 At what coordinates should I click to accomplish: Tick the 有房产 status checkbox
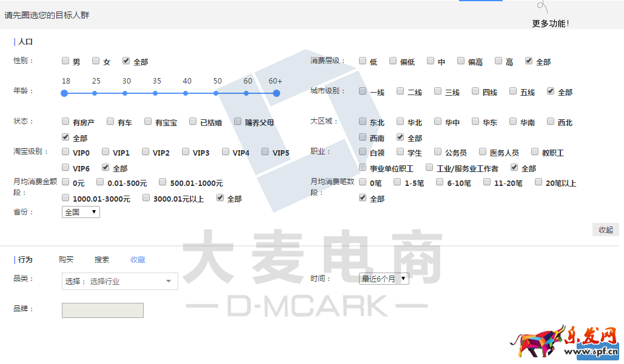point(65,121)
